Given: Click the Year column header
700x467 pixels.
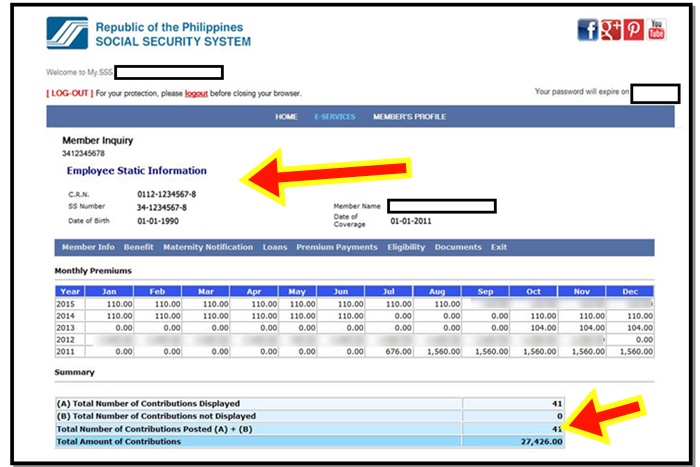Looking at the screenshot, I should 70,291.
